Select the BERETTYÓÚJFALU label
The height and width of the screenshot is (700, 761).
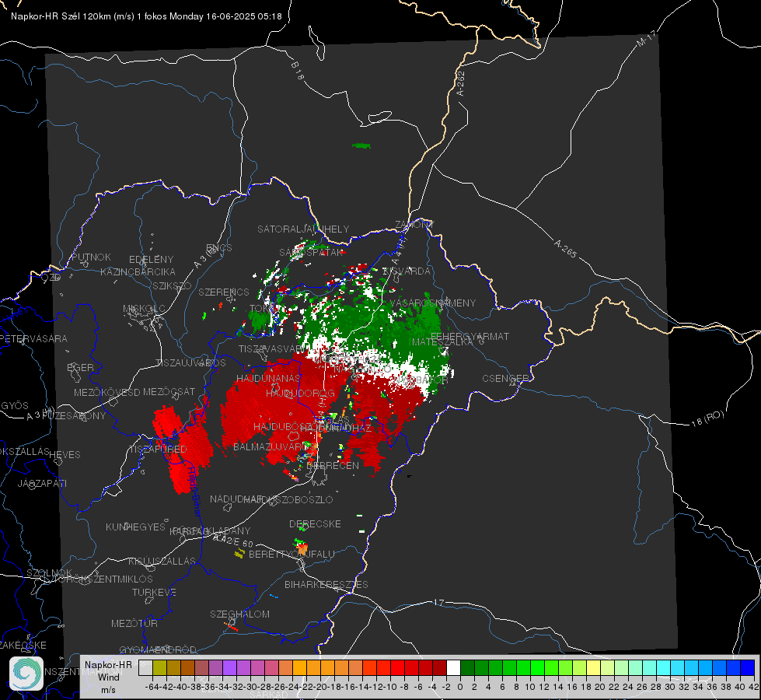[291, 555]
